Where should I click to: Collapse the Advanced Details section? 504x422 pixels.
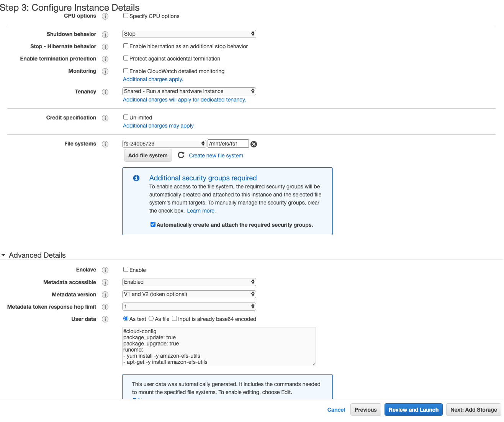[x=4, y=255]
